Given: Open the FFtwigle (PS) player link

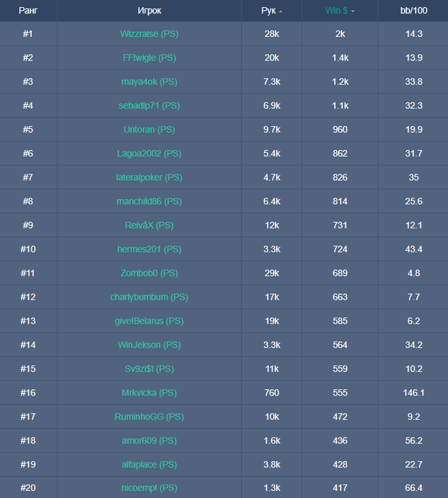Looking at the screenshot, I should pyautogui.click(x=149, y=58).
